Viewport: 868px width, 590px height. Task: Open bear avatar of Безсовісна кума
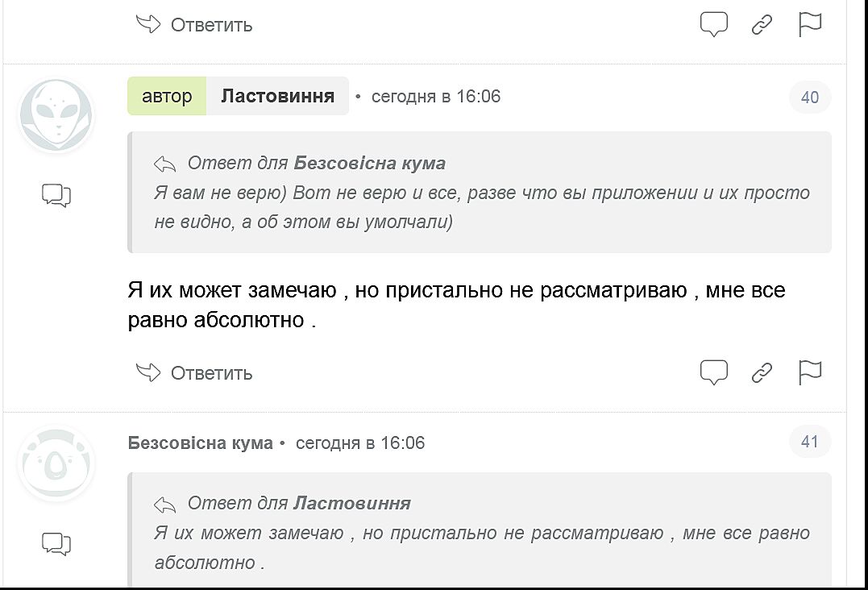coord(56,463)
